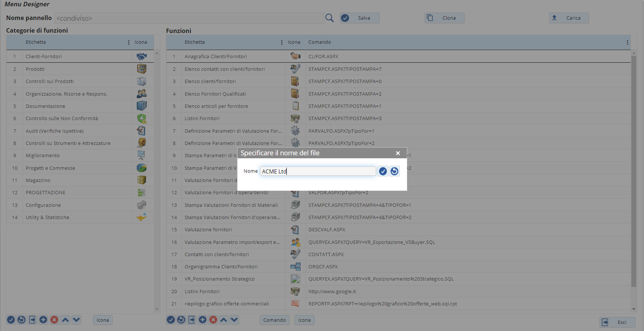Click the undo icon in the file name dialog
The height and width of the screenshot is (331, 644).
tap(394, 171)
